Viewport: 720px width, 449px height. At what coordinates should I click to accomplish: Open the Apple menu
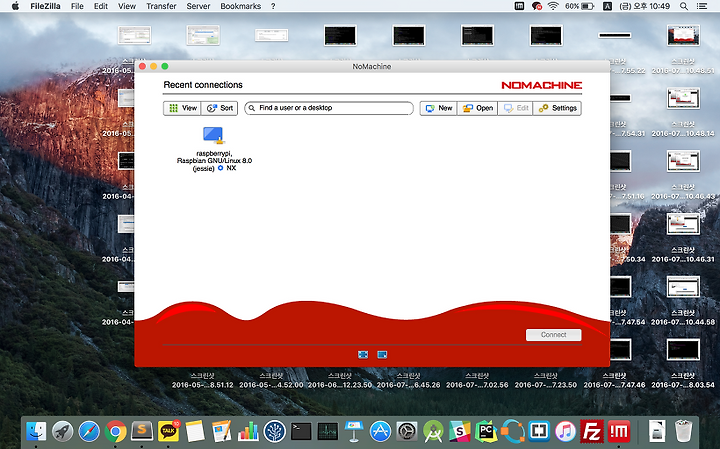pos(15,6)
